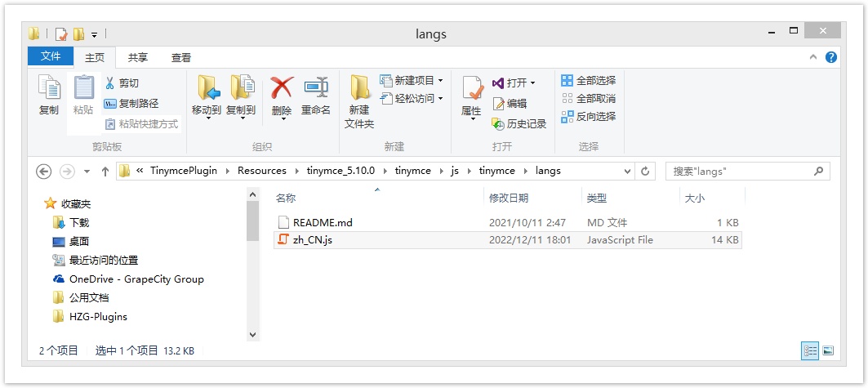The height and width of the screenshot is (388, 868).
Task: Expand the address bar history dropdown
Action: click(x=628, y=171)
